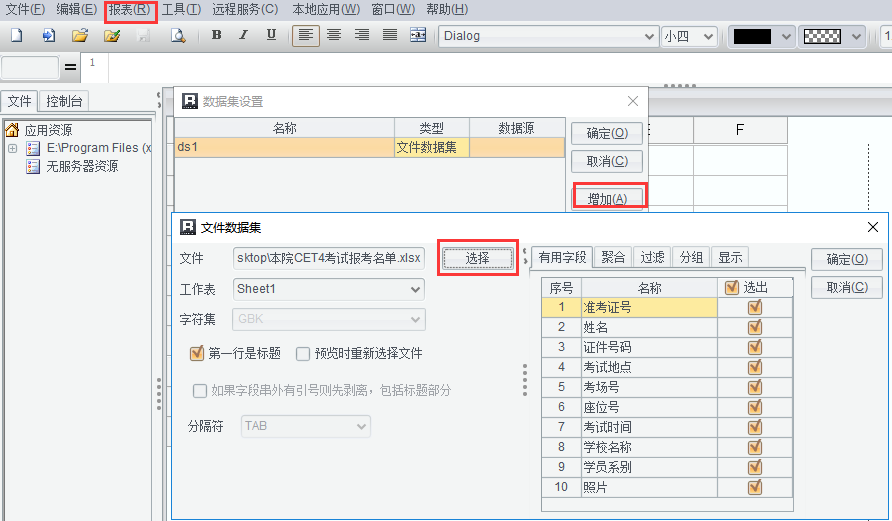Open the 编辑(E) menu
Viewport: 892px width, 521px height.
77,9
